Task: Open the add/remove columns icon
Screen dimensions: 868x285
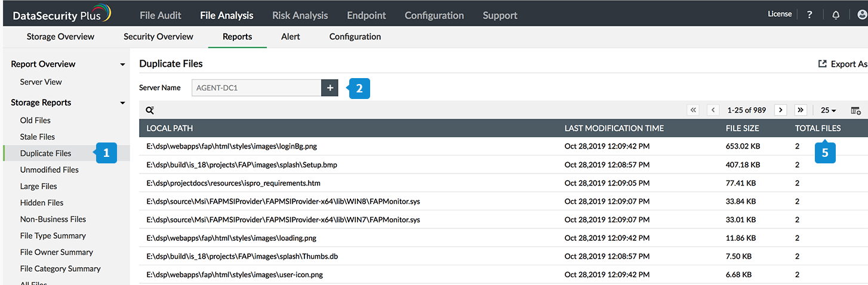Action: tap(855, 110)
